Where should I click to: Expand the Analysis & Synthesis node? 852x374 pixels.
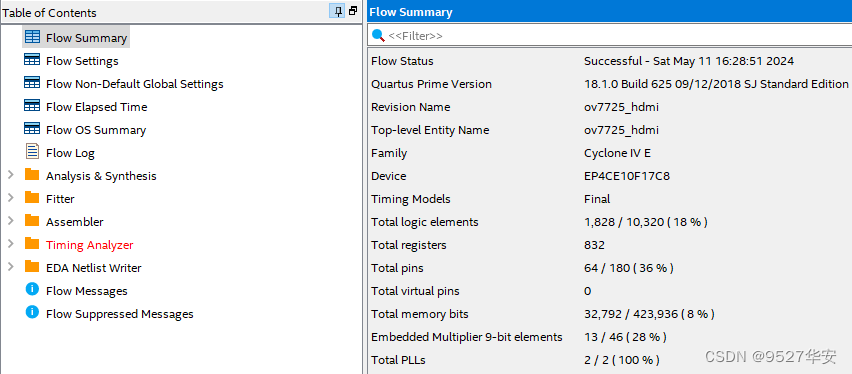(x=10, y=175)
